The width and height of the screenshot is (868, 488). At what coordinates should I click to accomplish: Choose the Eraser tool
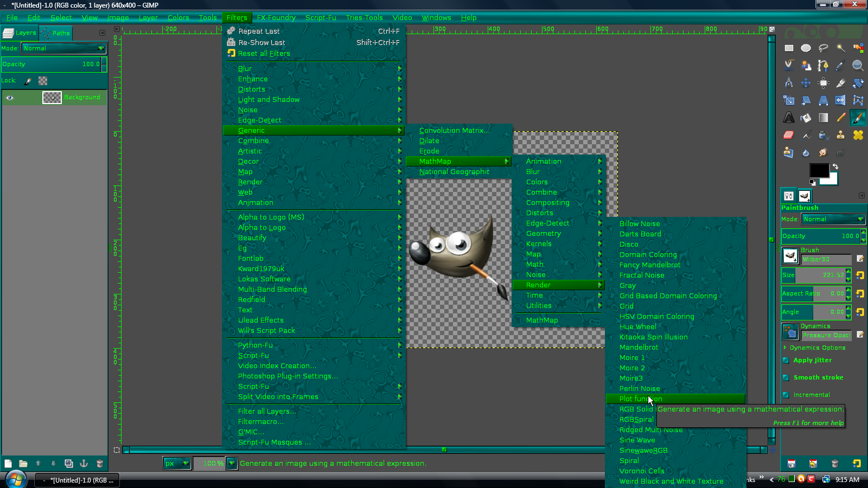pos(789,134)
